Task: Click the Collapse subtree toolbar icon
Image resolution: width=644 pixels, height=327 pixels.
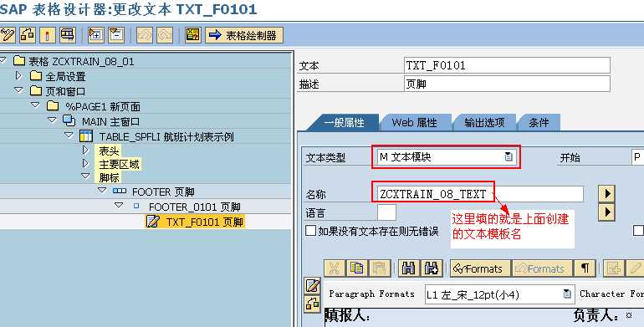Action: [x=116, y=35]
